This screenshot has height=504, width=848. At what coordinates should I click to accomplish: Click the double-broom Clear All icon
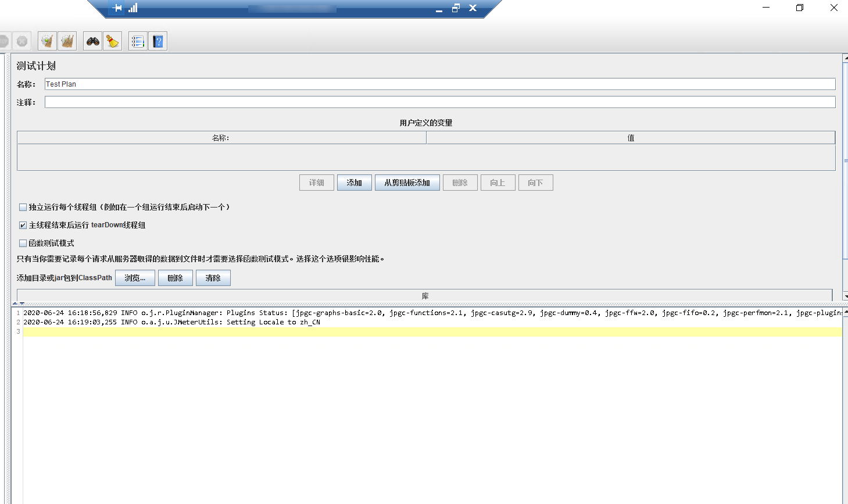(67, 41)
